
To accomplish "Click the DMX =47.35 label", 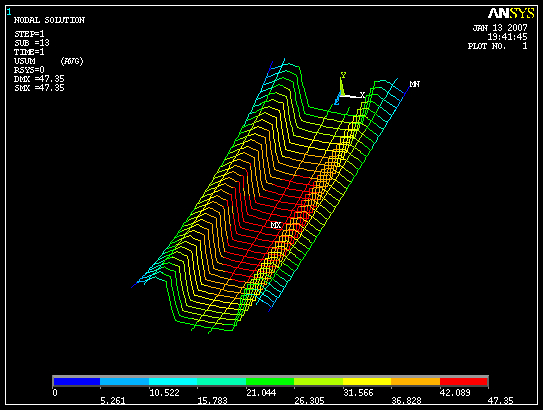I will 39,79.
